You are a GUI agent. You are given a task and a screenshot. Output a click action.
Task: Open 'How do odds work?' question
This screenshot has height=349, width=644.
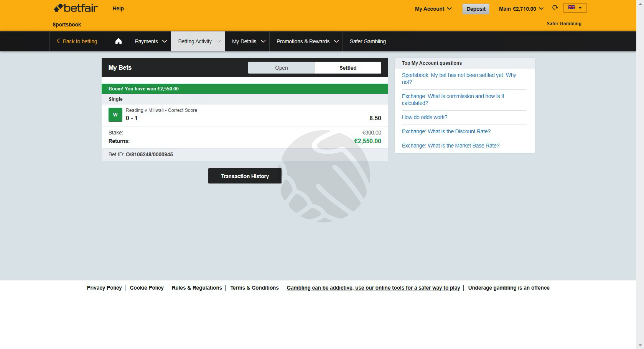click(x=425, y=117)
